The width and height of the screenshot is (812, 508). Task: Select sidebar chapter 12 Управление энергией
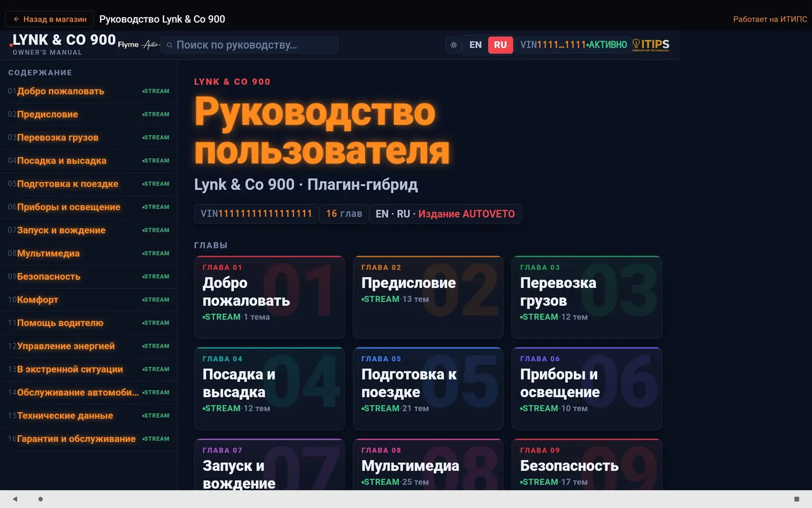[89, 346]
